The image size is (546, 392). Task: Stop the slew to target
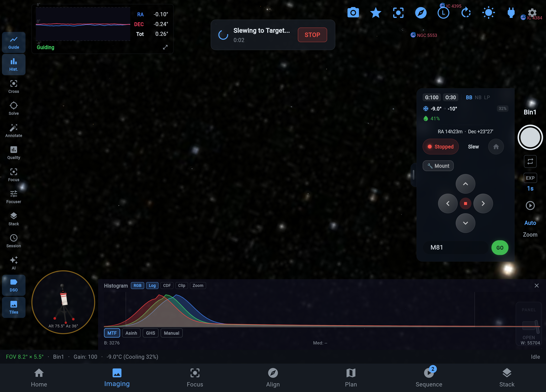pos(312,35)
